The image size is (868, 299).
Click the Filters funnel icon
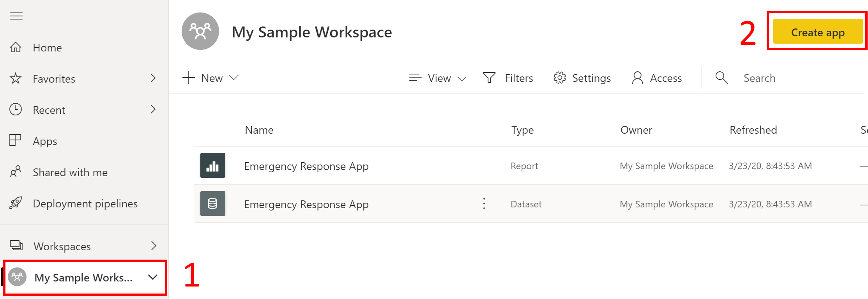pos(489,78)
